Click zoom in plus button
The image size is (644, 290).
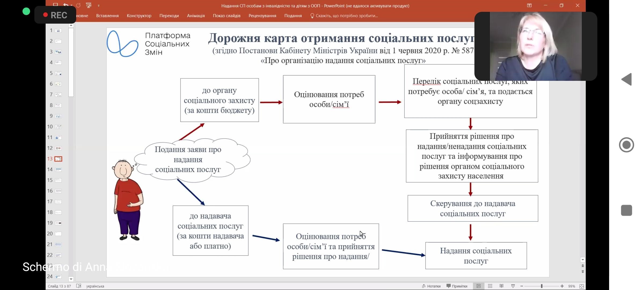pyautogui.click(x=562, y=286)
